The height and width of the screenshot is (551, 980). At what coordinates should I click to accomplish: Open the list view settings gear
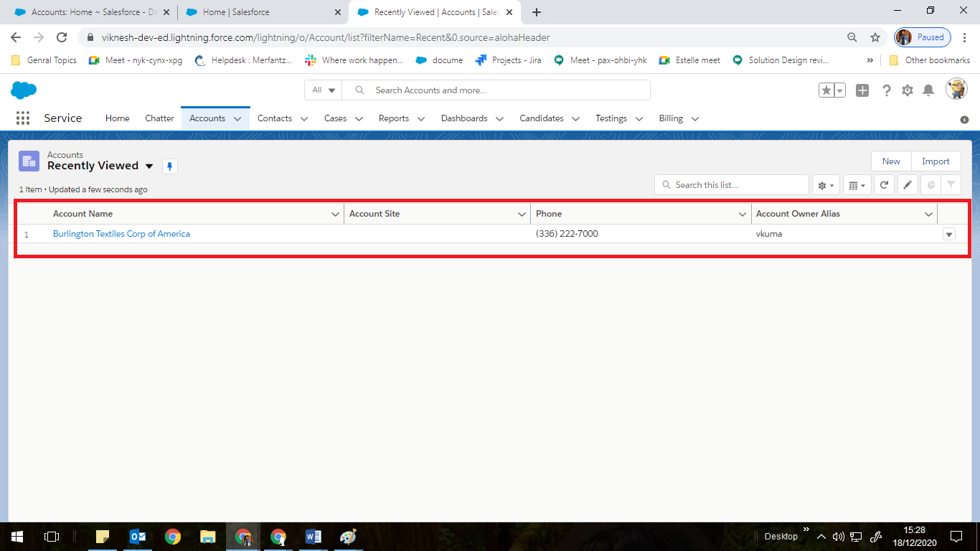pos(825,184)
